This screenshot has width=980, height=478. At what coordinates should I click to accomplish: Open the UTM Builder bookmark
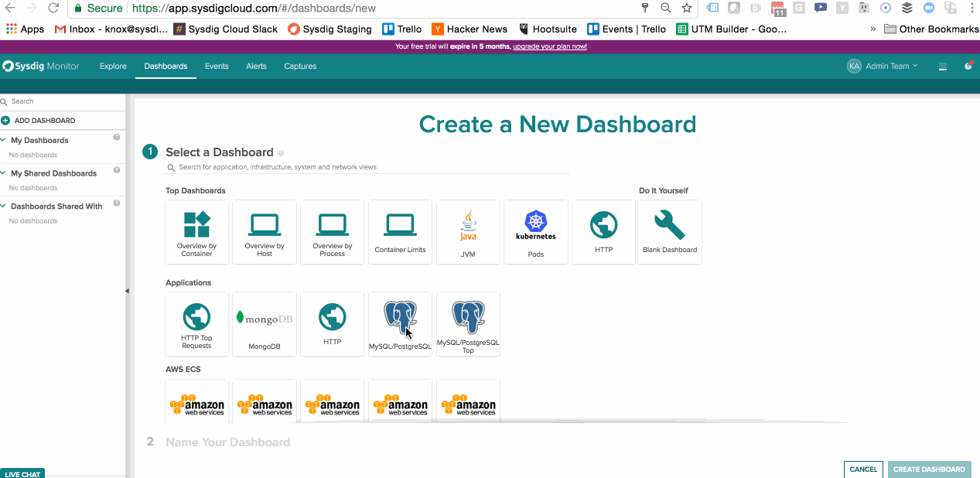point(732,29)
